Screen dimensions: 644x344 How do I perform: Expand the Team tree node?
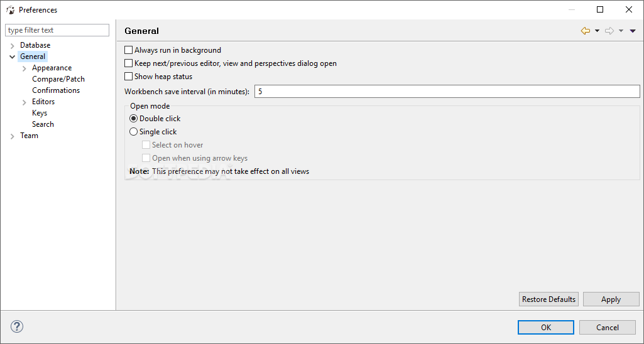13,136
